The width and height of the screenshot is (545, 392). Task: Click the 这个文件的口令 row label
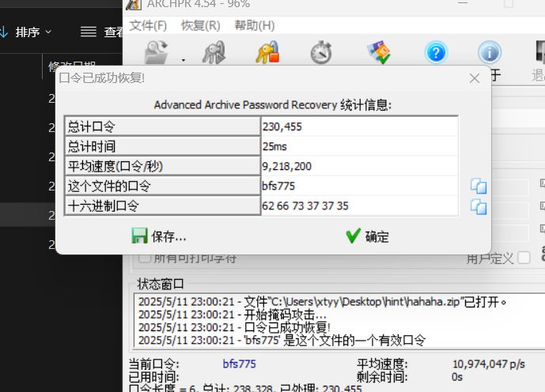pos(162,186)
